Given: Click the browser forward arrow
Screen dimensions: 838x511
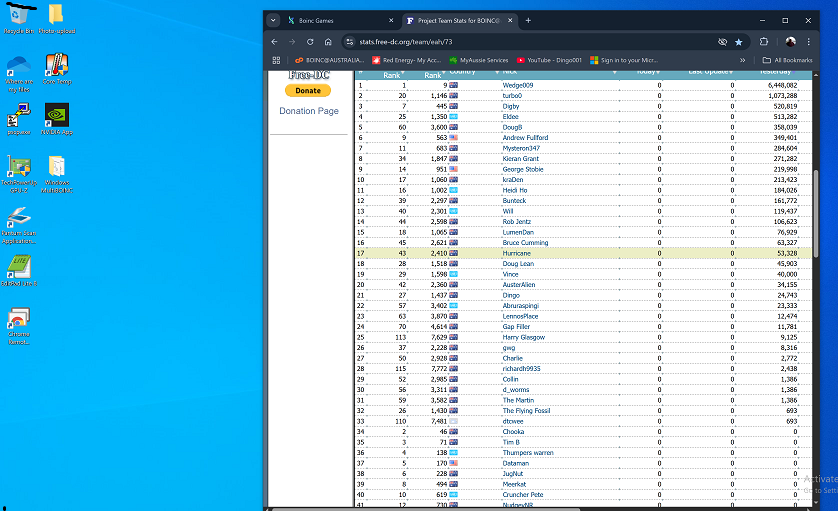Looking at the screenshot, I should click(x=292, y=42).
